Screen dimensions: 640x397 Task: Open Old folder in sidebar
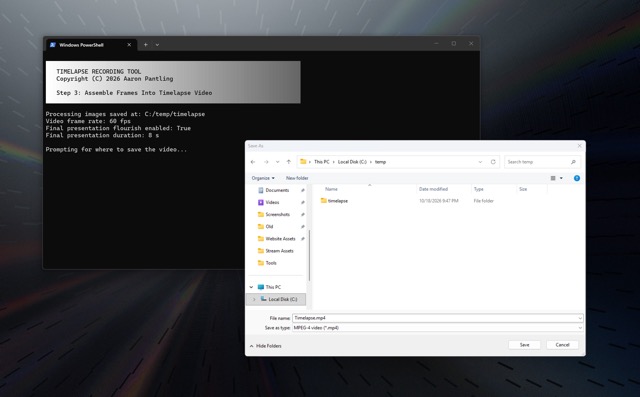[269, 226]
